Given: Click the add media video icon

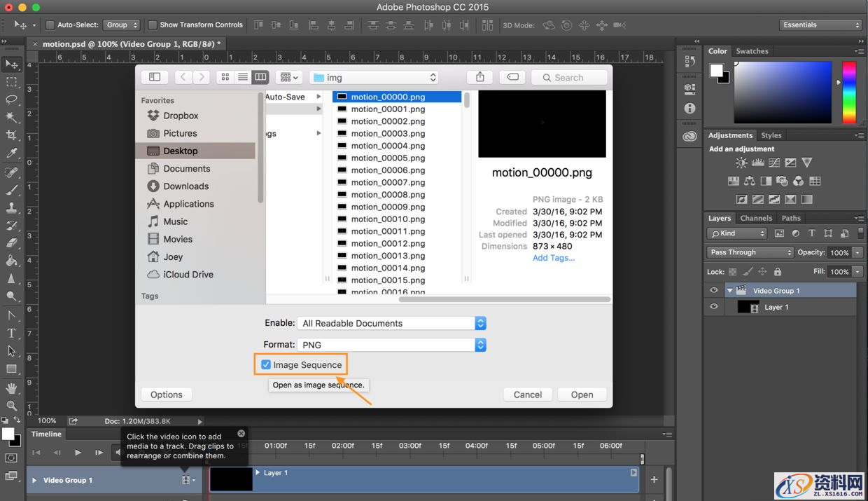Looking at the screenshot, I should [186, 480].
